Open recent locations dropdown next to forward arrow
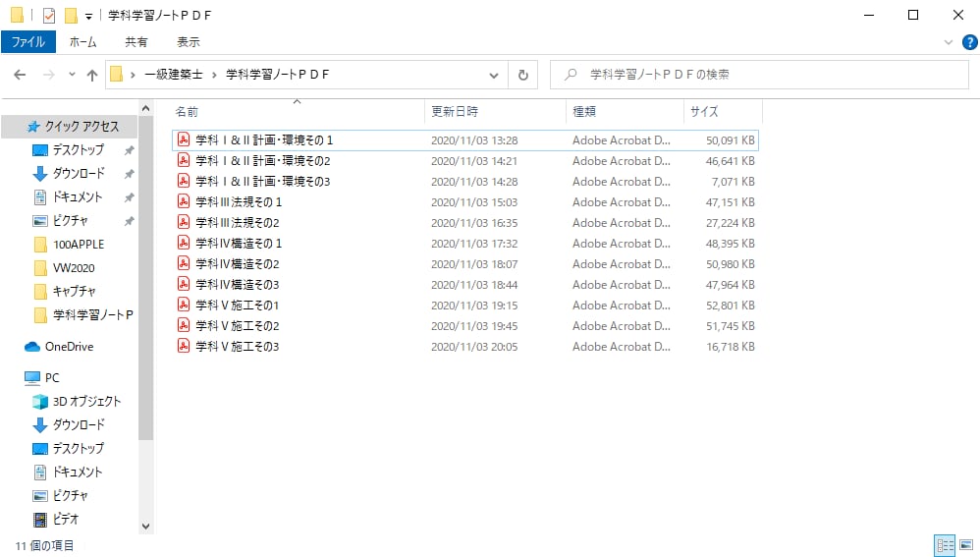The image size is (980, 557). (x=72, y=75)
